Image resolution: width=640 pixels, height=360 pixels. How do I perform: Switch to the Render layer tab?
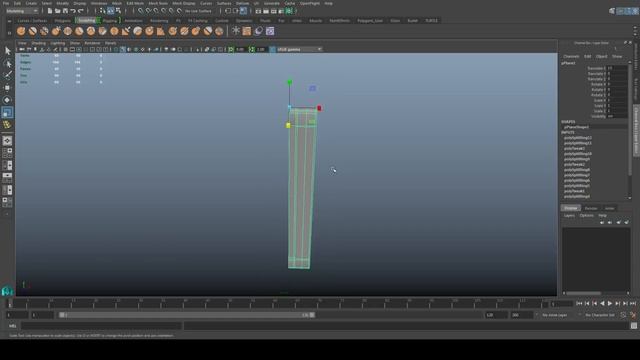[591, 208]
